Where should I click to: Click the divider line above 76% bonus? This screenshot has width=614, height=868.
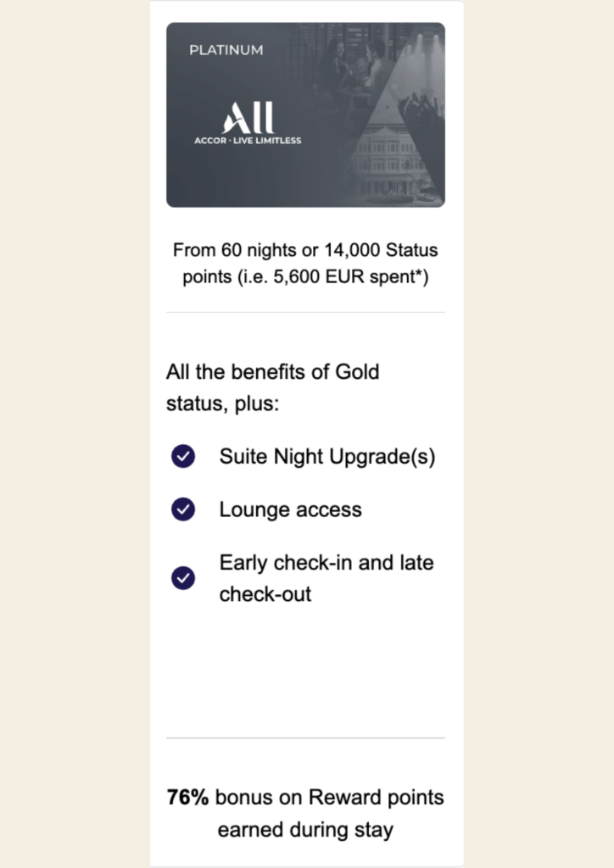[305, 738]
